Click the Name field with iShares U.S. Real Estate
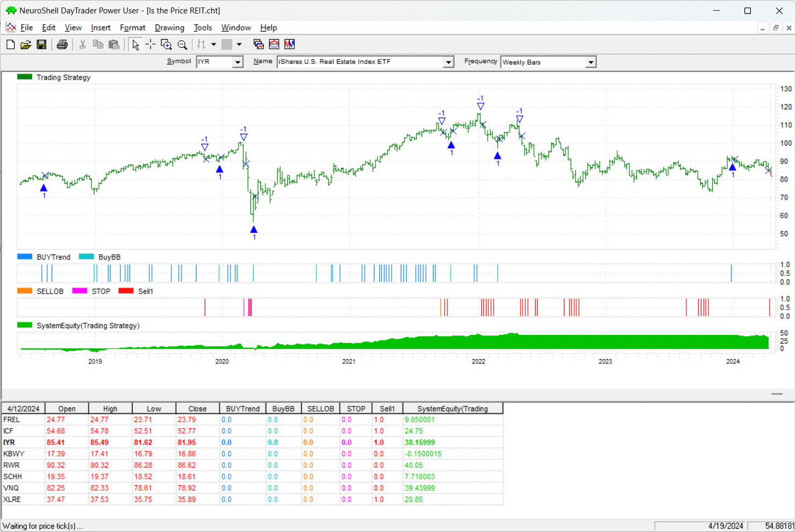 [360, 62]
